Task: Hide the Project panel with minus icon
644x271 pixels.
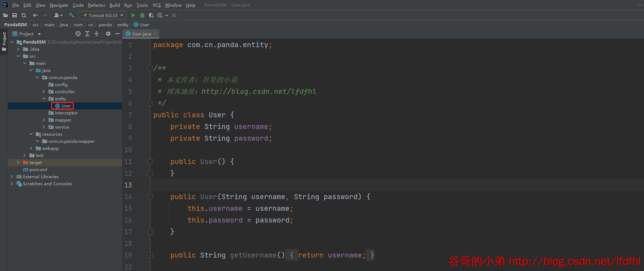Action: point(117,34)
